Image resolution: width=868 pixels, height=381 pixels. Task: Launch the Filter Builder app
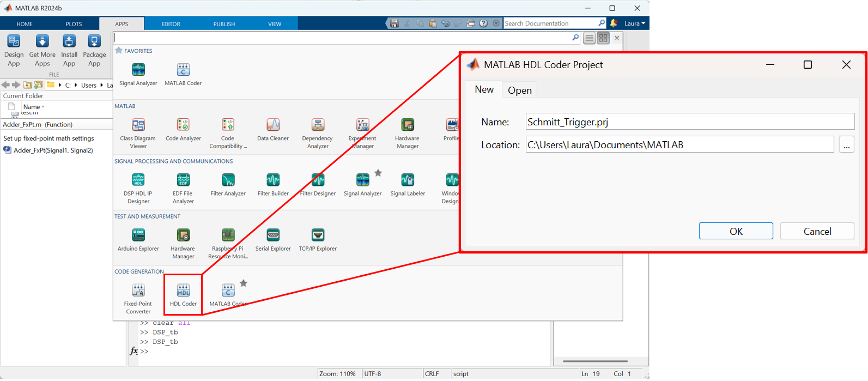pos(273,185)
